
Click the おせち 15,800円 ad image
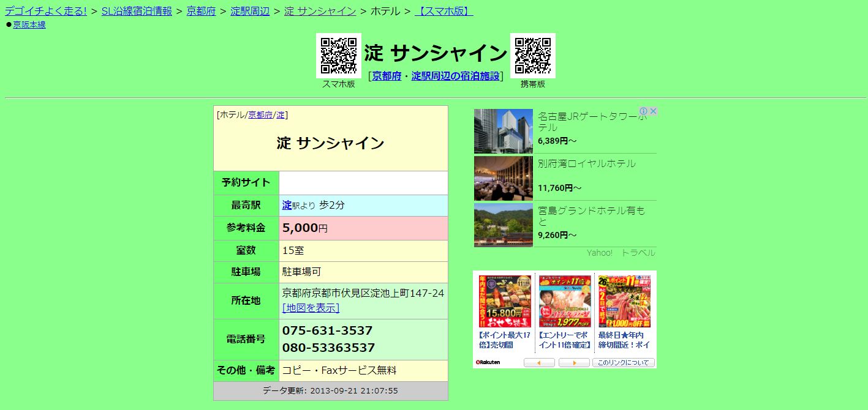coord(505,301)
